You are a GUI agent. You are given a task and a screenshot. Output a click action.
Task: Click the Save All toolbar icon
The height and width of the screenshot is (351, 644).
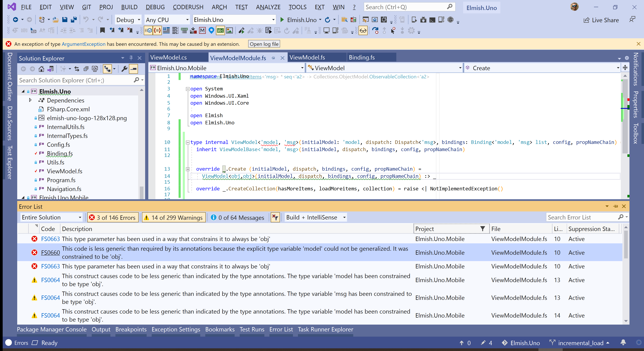point(73,20)
